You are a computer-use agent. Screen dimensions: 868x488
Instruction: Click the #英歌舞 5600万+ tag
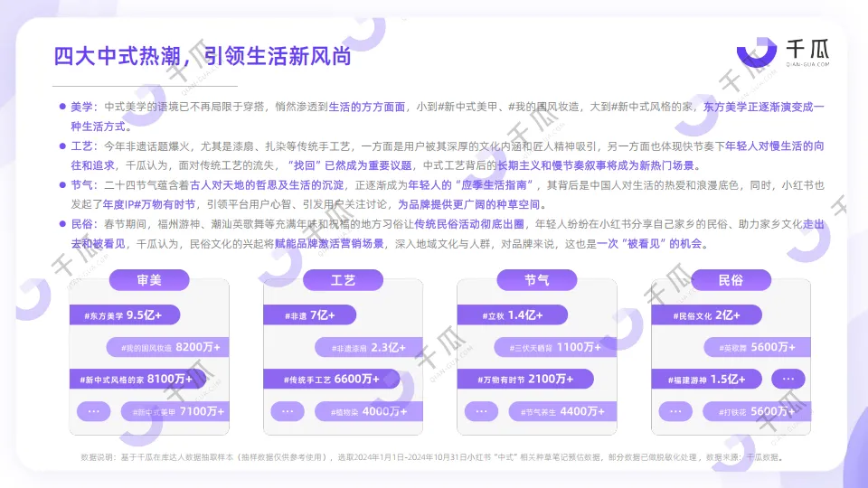coord(758,347)
